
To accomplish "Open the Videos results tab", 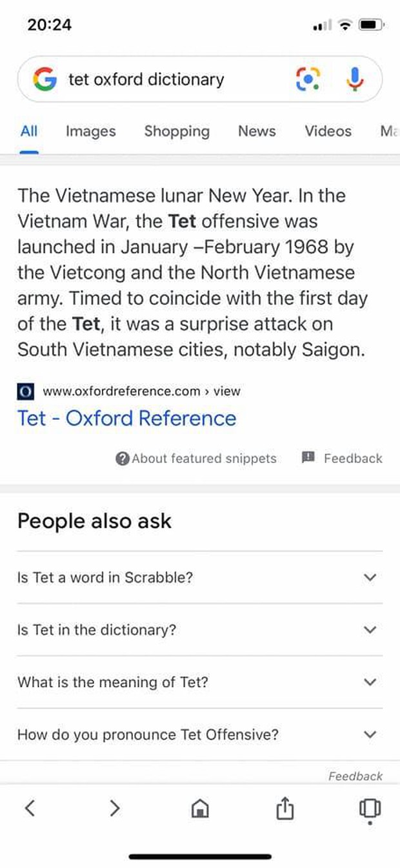I will coord(328,131).
